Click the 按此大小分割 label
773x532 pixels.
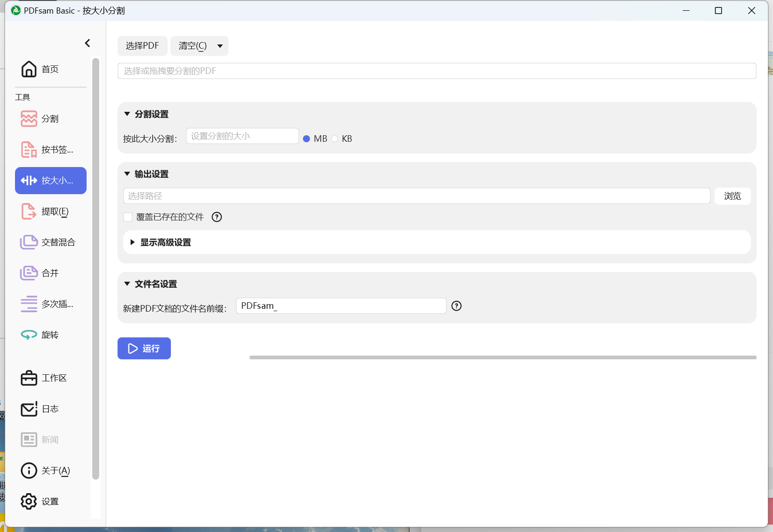150,139
